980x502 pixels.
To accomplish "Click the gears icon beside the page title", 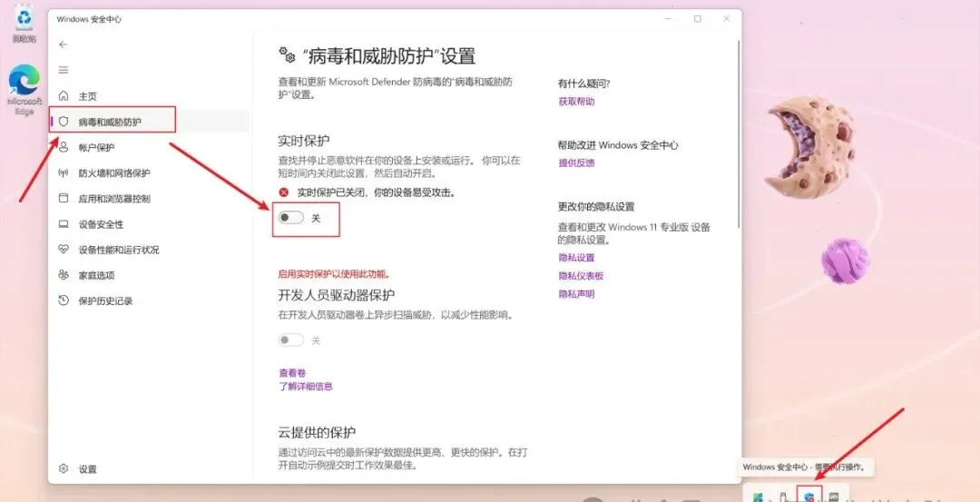I will click(x=287, y=55).
